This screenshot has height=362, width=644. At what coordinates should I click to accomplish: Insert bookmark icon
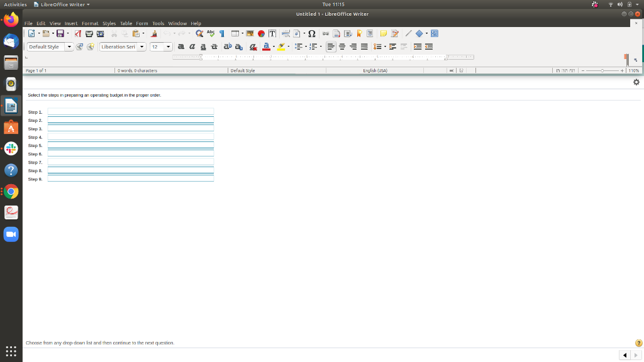[x=359, y=34]
